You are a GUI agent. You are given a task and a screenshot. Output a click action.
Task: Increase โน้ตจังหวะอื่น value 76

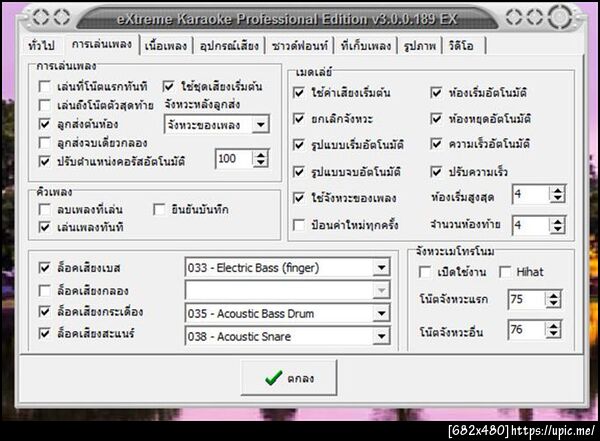pyautogui.click(x=553, y=326)
